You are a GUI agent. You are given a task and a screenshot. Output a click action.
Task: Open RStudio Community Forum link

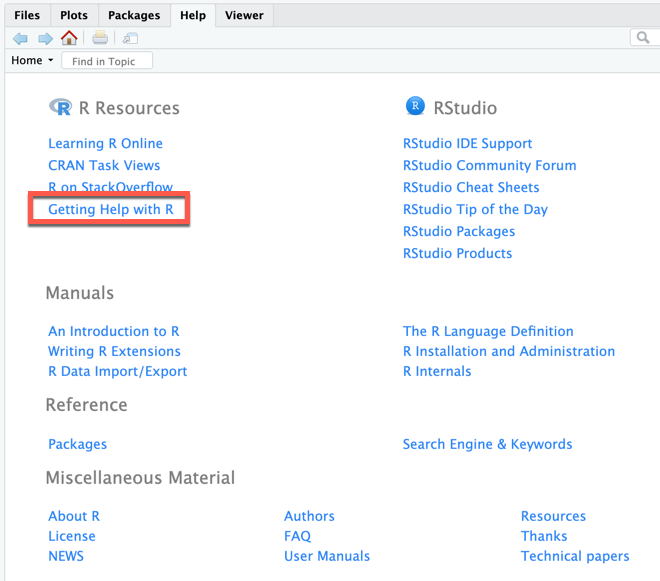click(489, 165)
